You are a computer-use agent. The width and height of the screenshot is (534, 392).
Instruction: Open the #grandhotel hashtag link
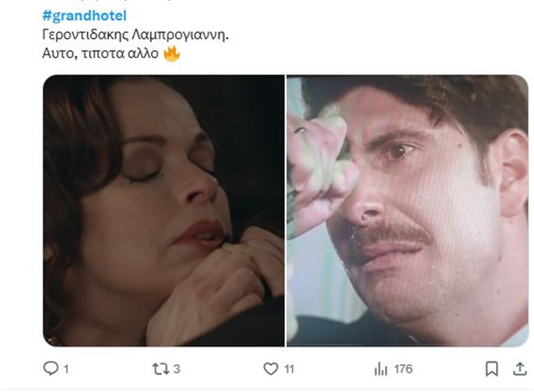[84, 16]
